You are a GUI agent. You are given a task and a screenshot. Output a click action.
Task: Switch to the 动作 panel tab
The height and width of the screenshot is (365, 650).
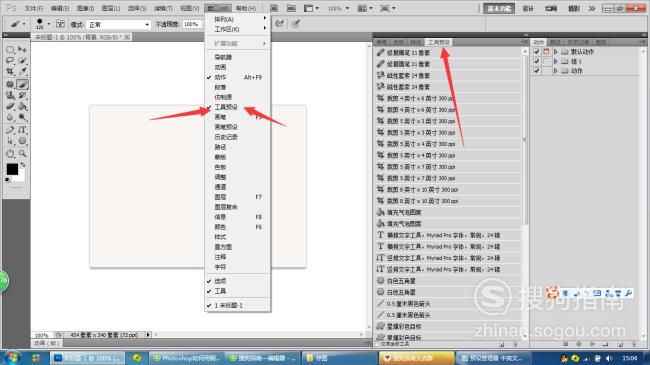(x=538, y=42)
